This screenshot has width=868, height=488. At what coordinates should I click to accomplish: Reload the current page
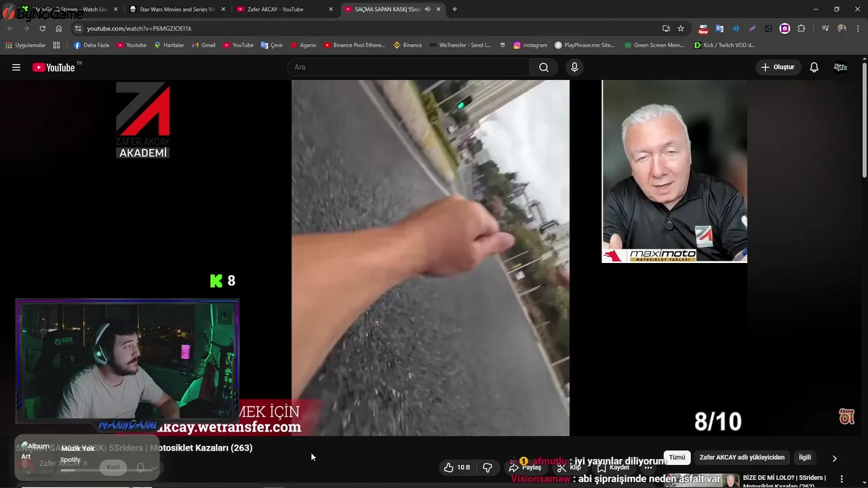[x=42, y=28]
